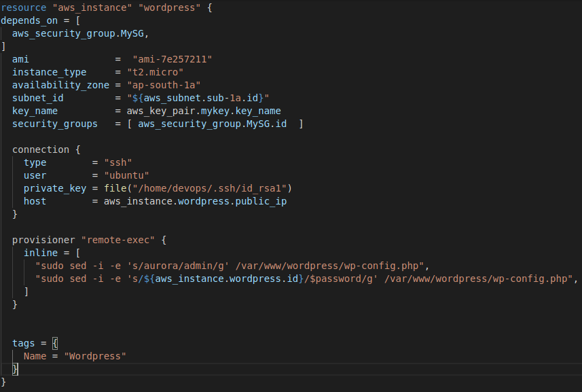This screenshot has height=392, width=582.
Task: Click the highlighted opening brace after tags
Action: (x=55, y=343)
